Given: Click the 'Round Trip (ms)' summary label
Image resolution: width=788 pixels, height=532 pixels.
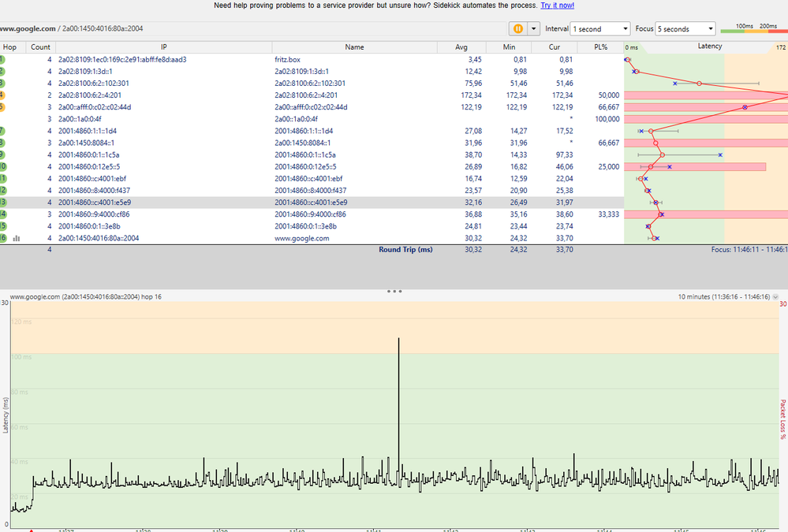Looking at the screenshot, I should tap(405, 250).
